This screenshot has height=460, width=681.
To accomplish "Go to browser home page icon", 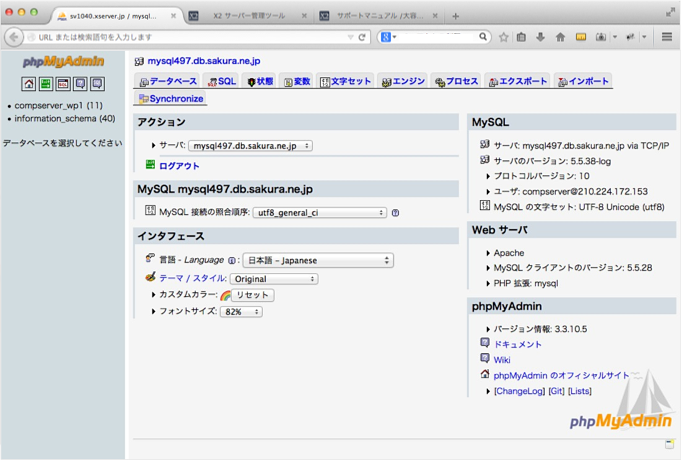I will (x=560, y=37).
